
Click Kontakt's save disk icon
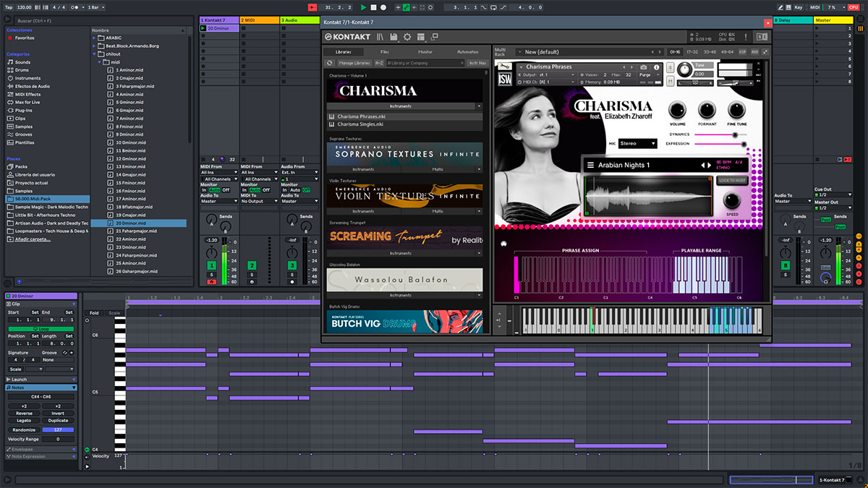point(393,37)
